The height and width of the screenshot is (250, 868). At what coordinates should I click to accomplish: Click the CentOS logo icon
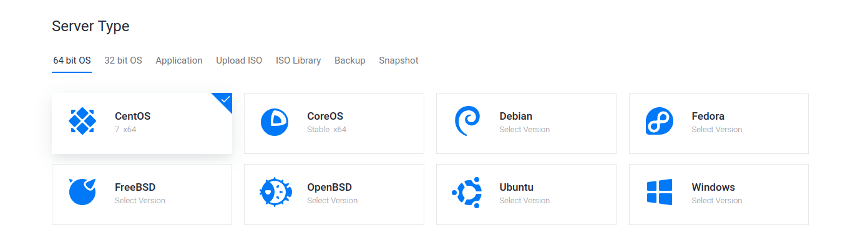click(82, 121)
